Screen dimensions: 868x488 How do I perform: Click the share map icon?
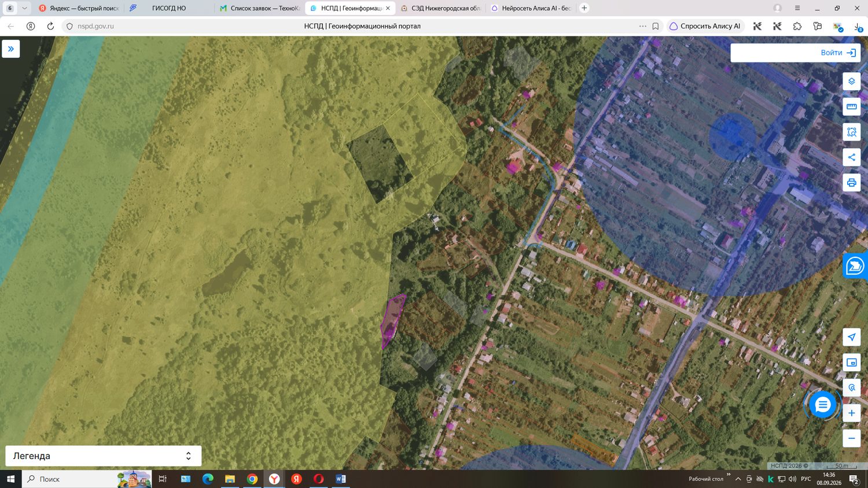point(851,157)
